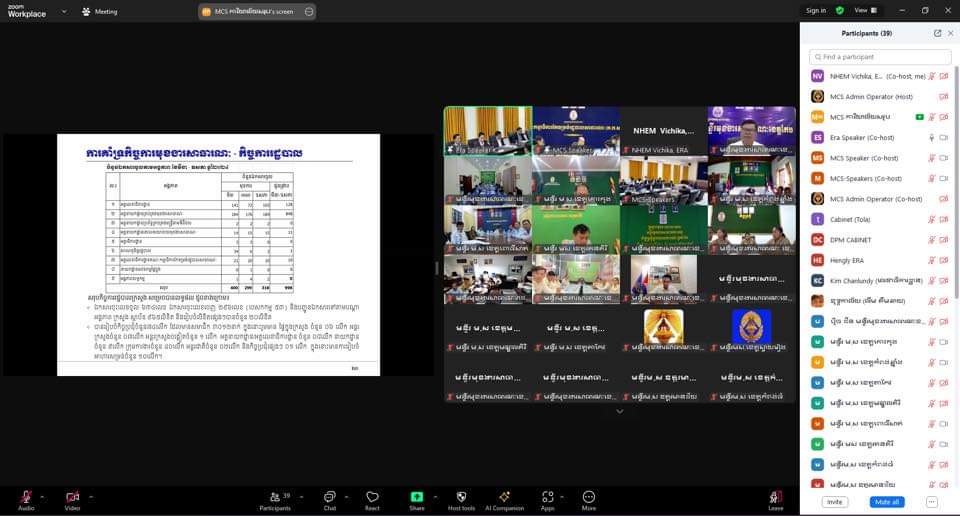Viewport: 960px width, 516px height.
Task: Open the Chat panel from toolbar
Action: pos(329,499)
